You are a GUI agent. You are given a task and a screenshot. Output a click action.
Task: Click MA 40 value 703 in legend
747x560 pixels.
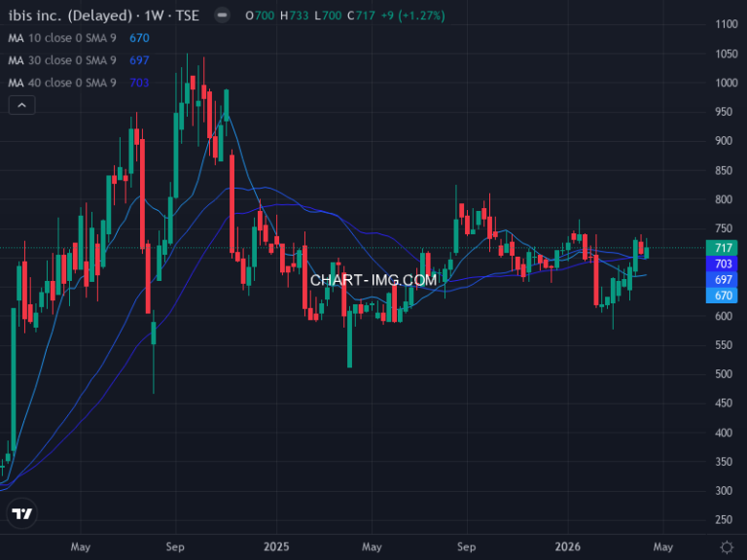tap(140, 83)
